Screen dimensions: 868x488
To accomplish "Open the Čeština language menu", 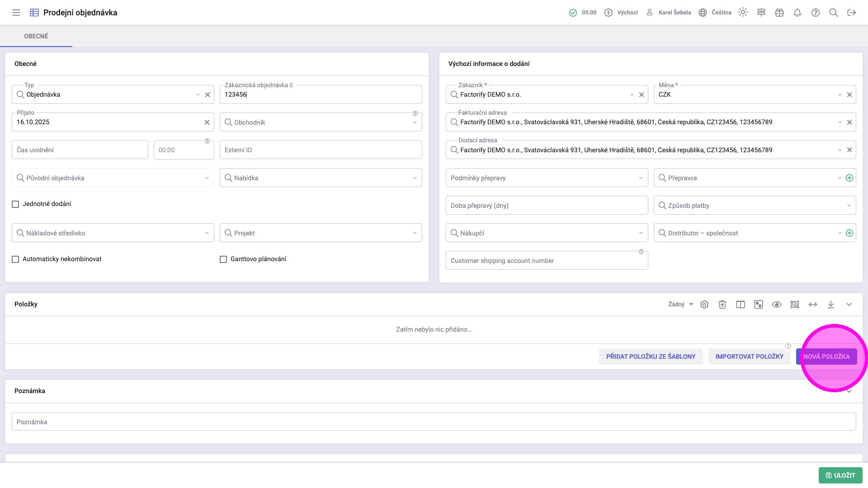I will 715,13.
